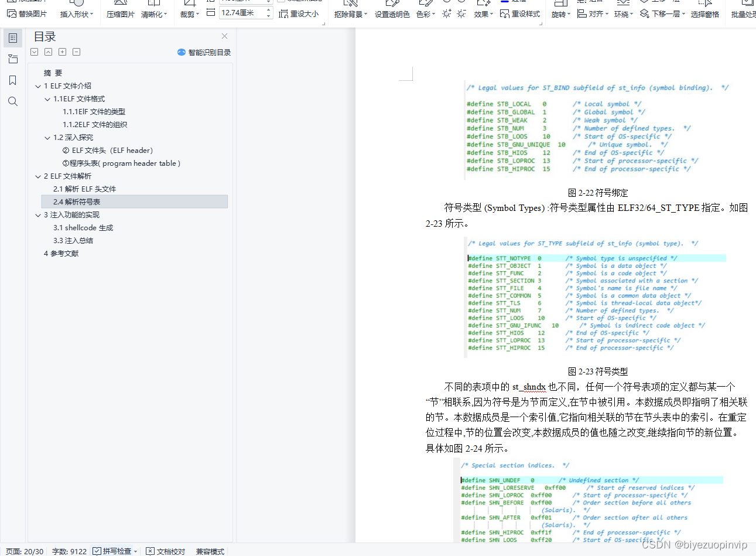Go to 3.1 shellcode 生成 heading
756x556 pixels.
[83, 227]
